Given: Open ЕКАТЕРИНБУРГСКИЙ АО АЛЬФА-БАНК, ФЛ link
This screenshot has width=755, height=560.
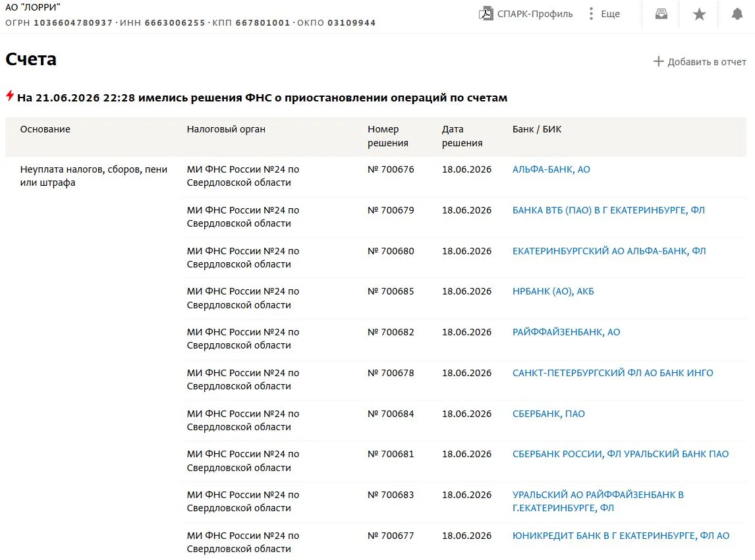Looking at the screenshot, I should [609, 252].
